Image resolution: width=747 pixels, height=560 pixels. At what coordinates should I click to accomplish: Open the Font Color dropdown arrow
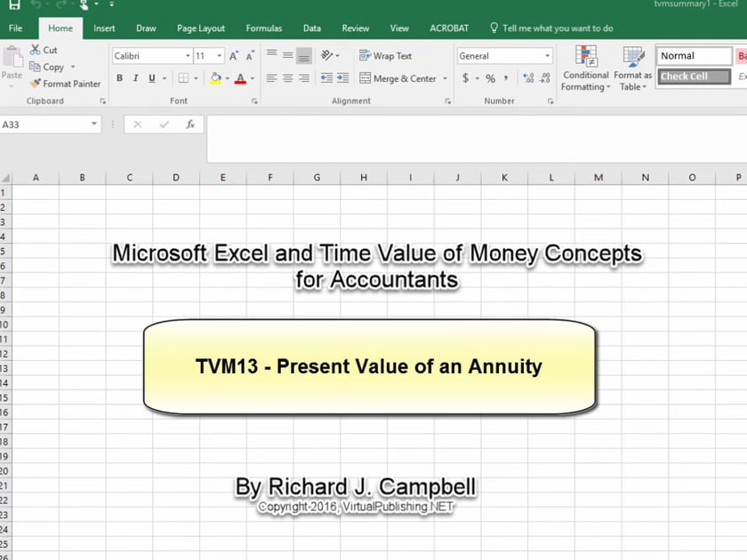(253, 78)
